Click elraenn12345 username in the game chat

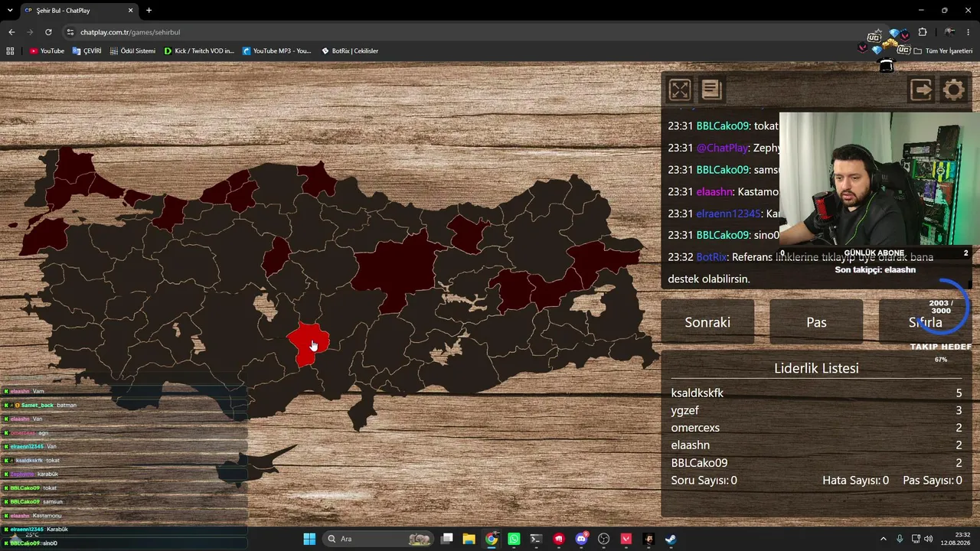[x=728, y=214]
